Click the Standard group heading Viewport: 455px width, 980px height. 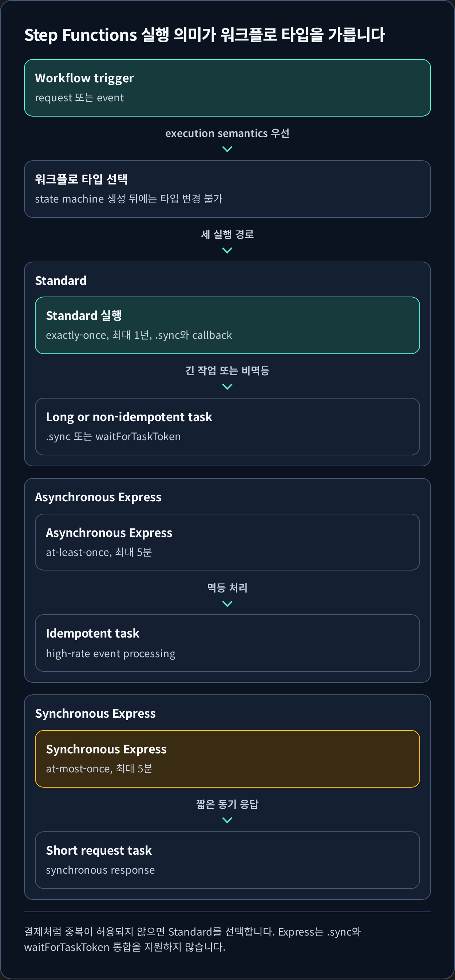[x=61, y=281]
